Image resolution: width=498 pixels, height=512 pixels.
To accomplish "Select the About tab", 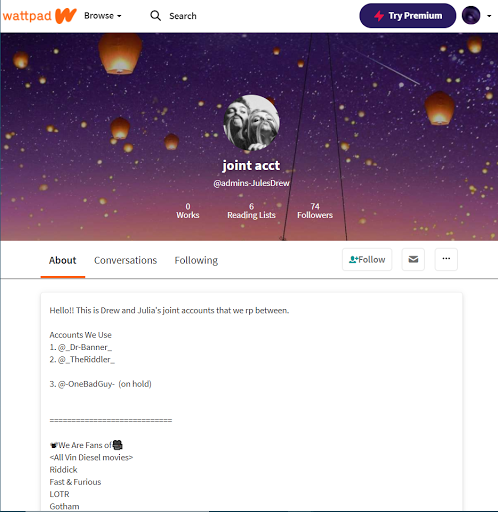I will (x=63, y=260).
